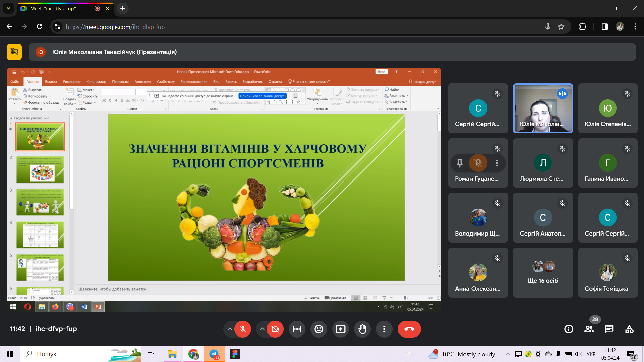Open Chrome profile avatar
Screen dimensions: 644x362
tap(620, 27)
